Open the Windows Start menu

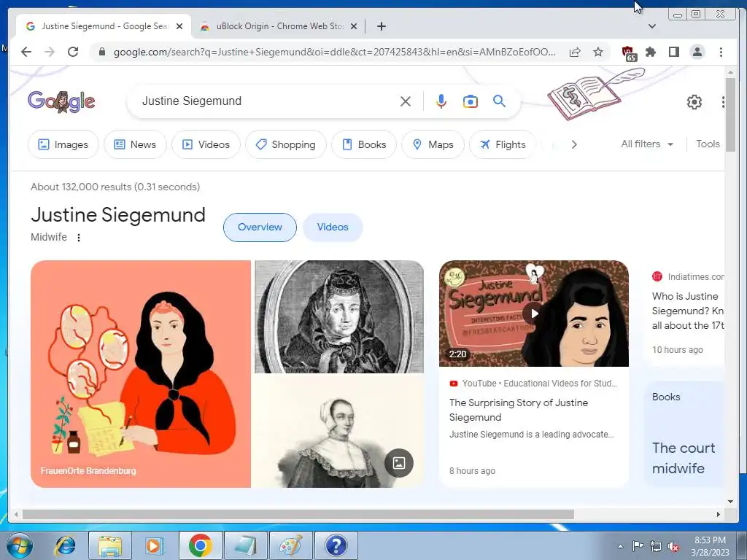pos(19,545)
